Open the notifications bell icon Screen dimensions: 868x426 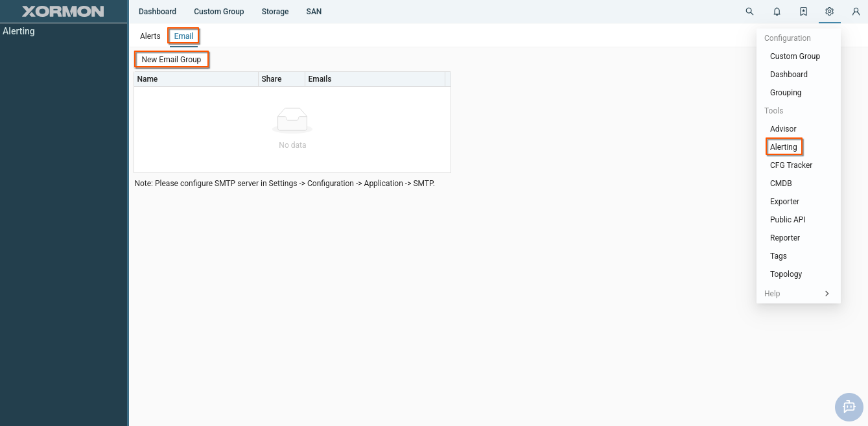777,12
